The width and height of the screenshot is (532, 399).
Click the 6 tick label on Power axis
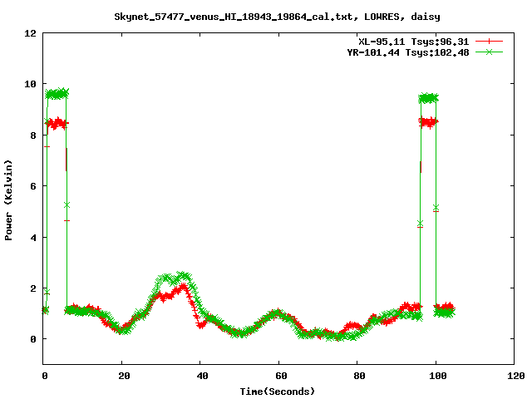(x=33, y=186)
